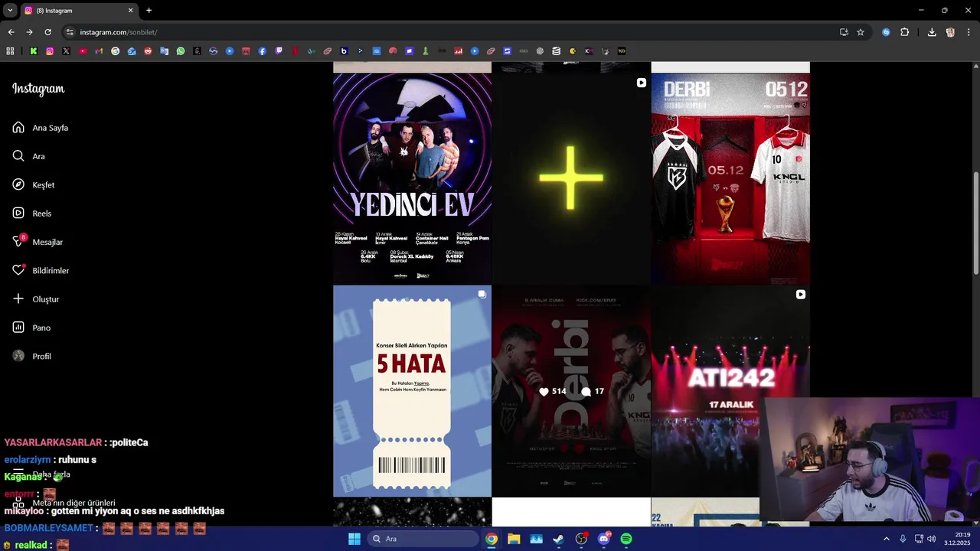Open Ana Sayfa in the Instagram sidebar

coord(41,128)
